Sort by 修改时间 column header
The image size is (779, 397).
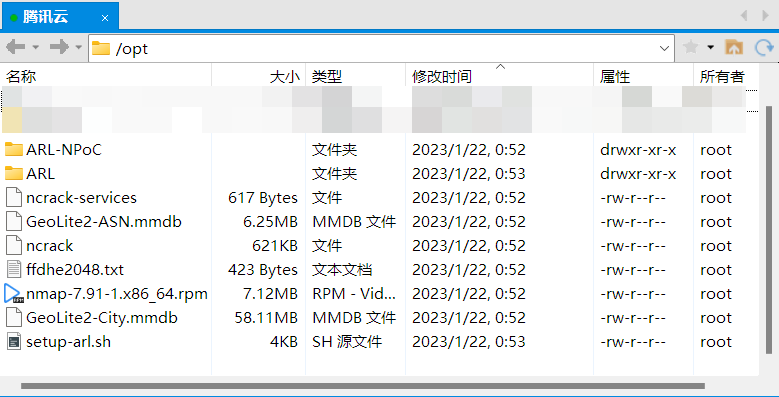coord(500,77)
